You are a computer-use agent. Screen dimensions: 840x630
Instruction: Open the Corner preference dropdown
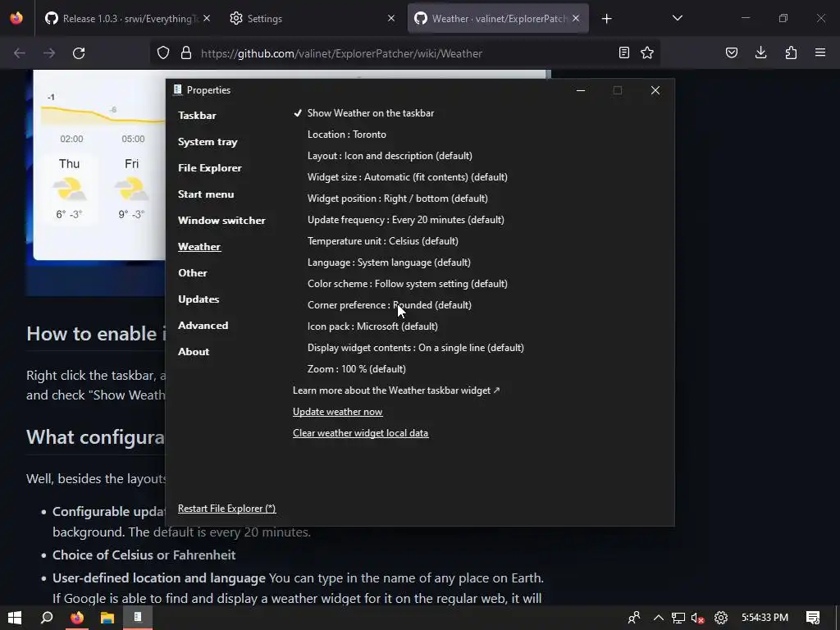point(390,305)
